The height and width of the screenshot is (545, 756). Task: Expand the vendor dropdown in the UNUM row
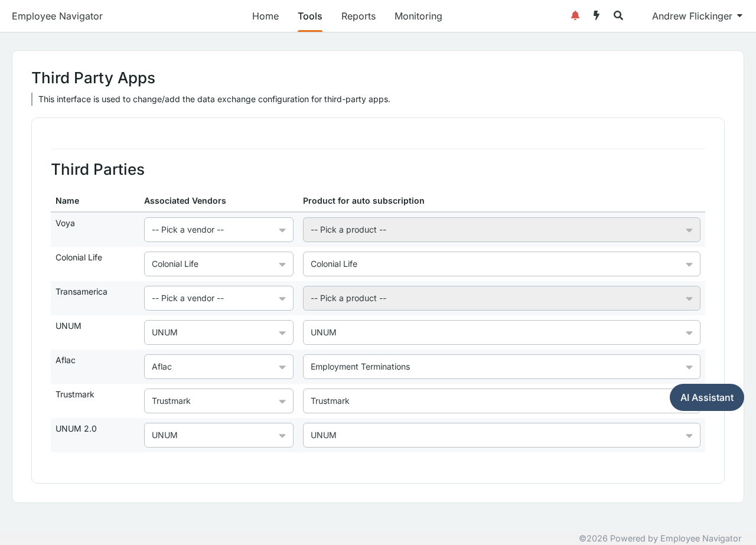(x=219, y=332)
